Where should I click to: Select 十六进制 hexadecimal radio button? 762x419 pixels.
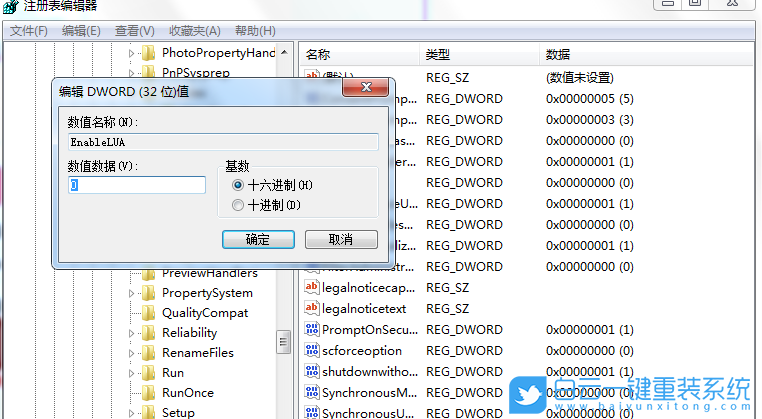coord(238,185)
